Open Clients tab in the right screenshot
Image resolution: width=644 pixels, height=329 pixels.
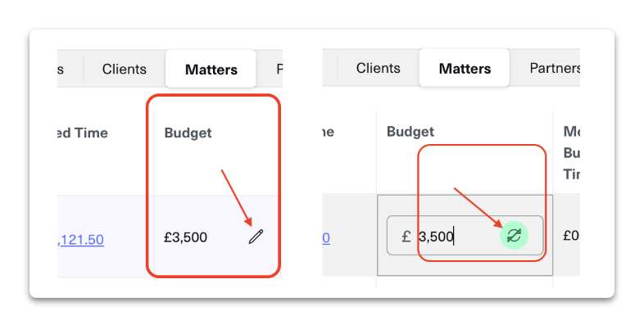378,69
